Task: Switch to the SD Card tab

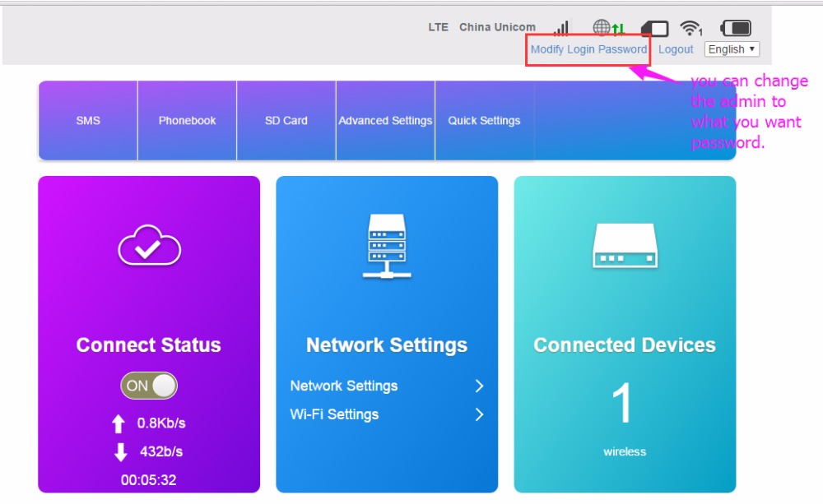Action: [x=286, y=120]
